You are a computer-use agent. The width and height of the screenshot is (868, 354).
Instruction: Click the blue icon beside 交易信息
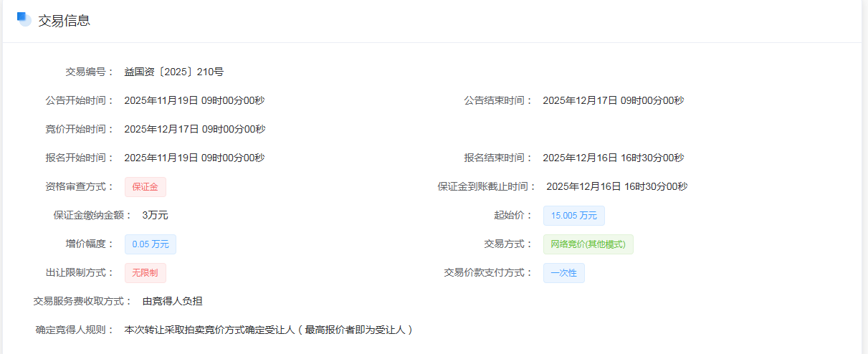pos(24,19)
